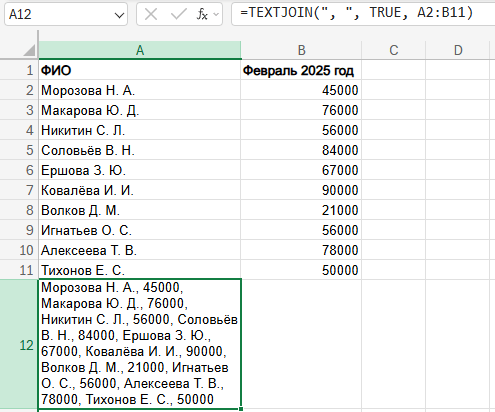
Task: Select column B header
Action: pyautogui.click(x=301, y=50)
